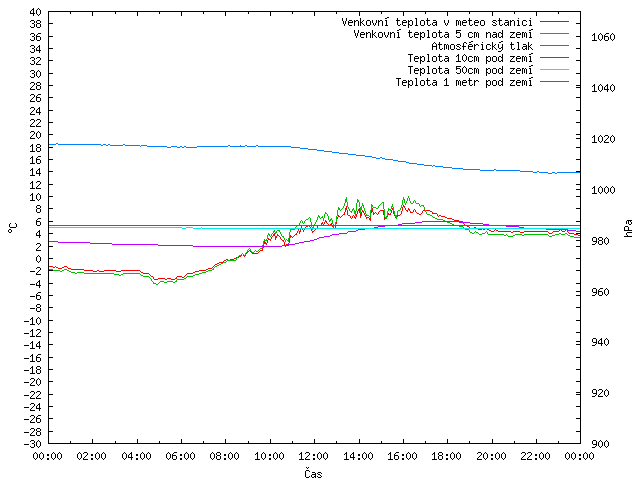Image resolution: width=640 pixels, height=480 pixels.
Task: Click legend label 'Venkovní teplota 5 cm nad zemí'
Action: coord(443,34)
